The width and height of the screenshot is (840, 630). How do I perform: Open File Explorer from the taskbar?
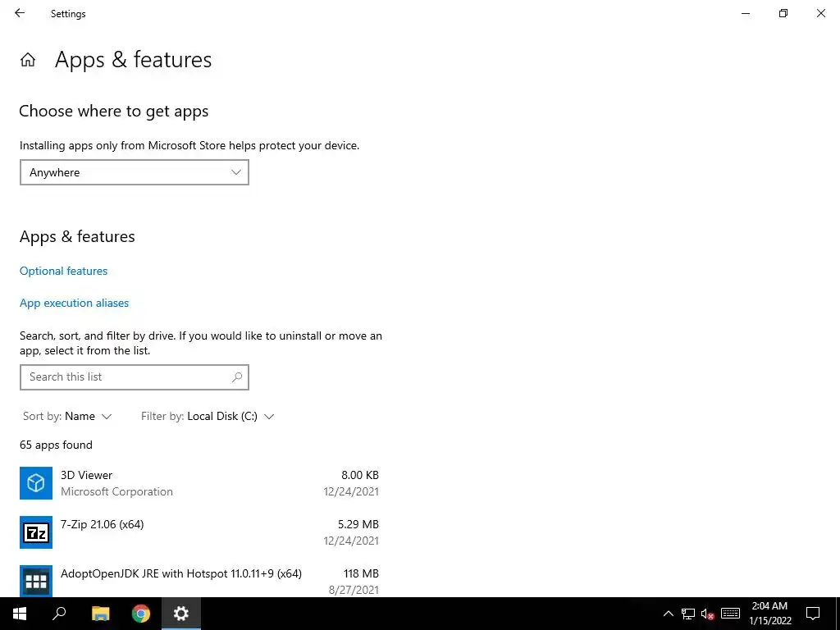point(100,614)
